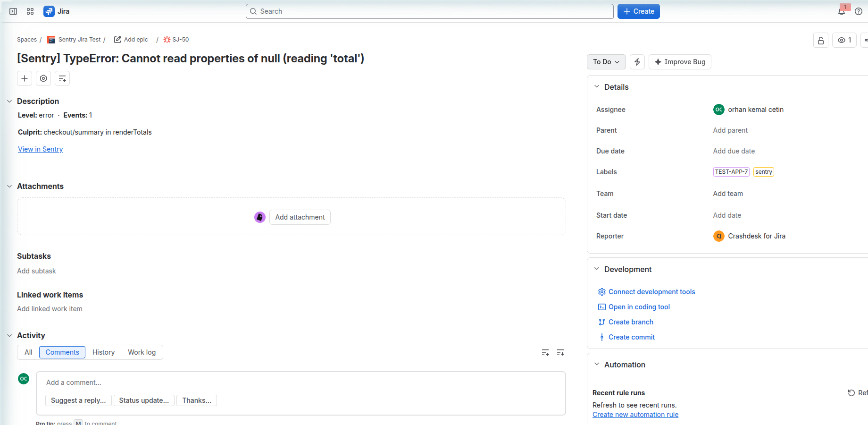
Task: Switch to the All activity tab
Action: pos(28,352)
